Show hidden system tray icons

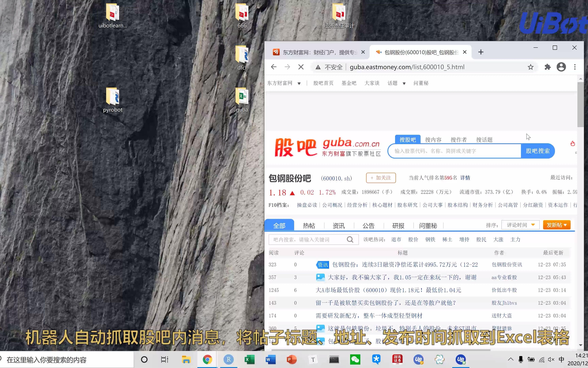tap(510, 359)
